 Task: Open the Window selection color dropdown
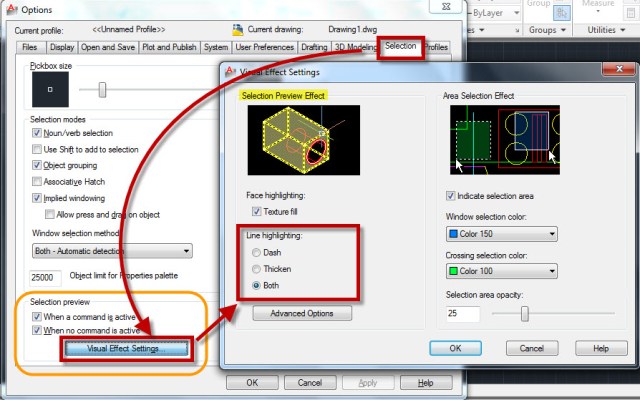(x=500, y=234)
